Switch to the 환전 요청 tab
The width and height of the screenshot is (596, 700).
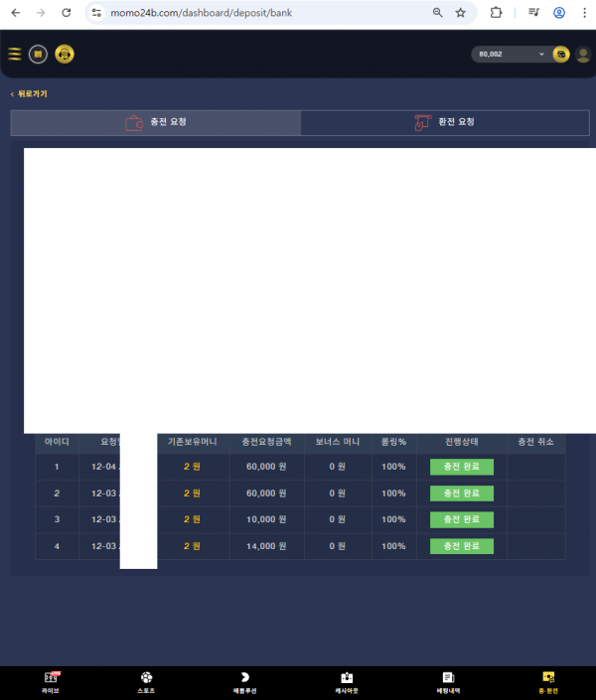[445, 123]
